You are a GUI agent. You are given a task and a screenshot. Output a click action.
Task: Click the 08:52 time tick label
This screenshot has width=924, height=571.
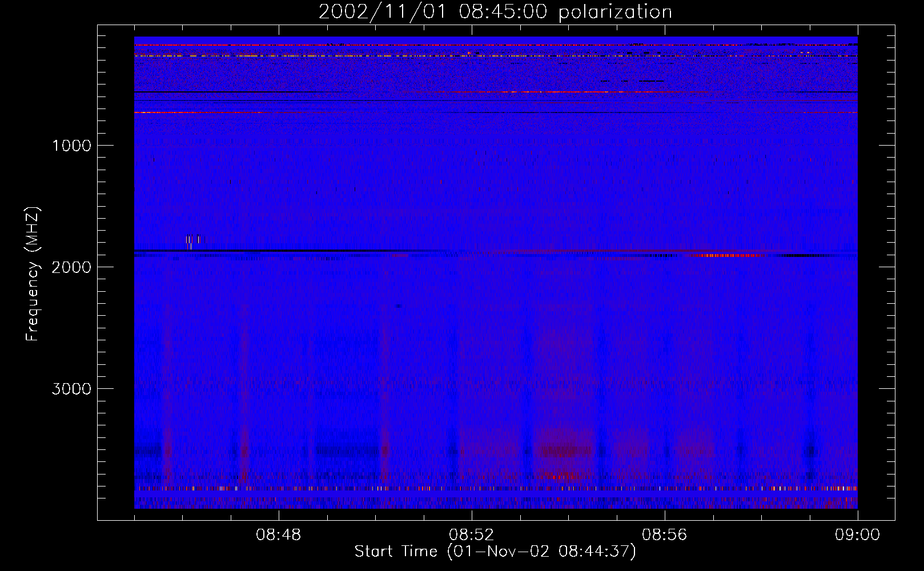pyautogui.click(x=471, y=535)
